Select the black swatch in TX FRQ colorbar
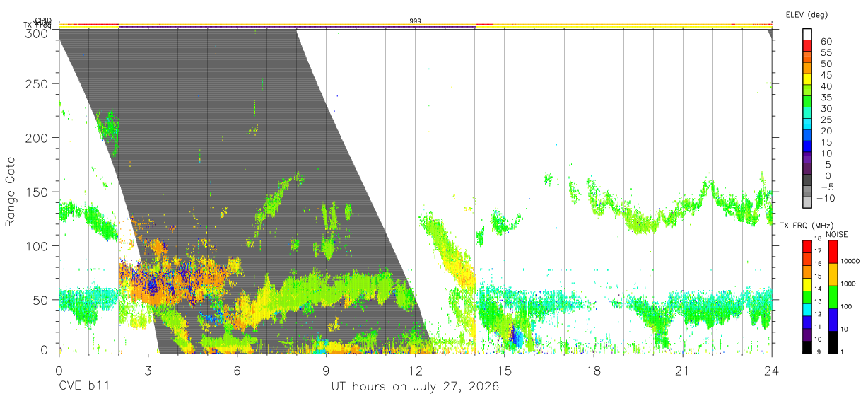Screen dimensions: 868x401 [807, 347]
